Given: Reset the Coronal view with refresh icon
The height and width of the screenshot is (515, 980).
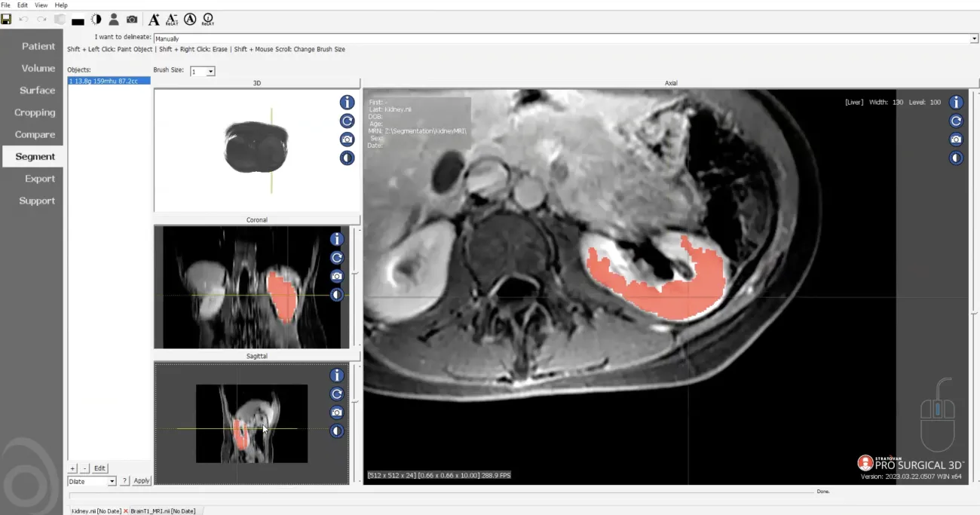Looking at the screenshot, I should pos(337,258).
